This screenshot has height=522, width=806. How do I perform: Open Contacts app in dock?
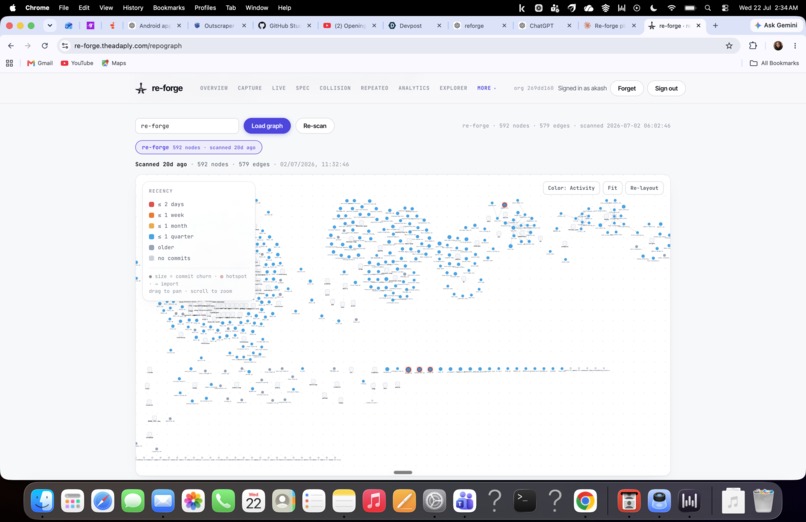(x=284, y=500)
